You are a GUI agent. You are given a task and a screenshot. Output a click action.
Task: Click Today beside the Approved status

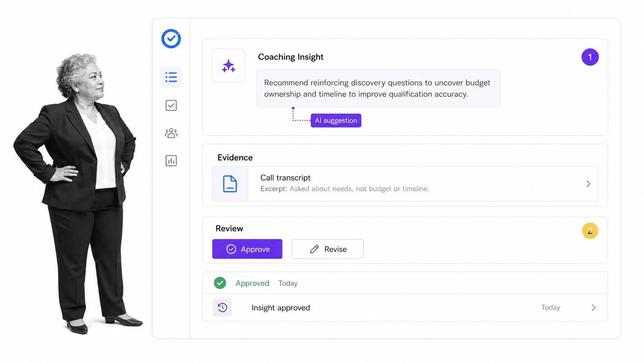288,283
